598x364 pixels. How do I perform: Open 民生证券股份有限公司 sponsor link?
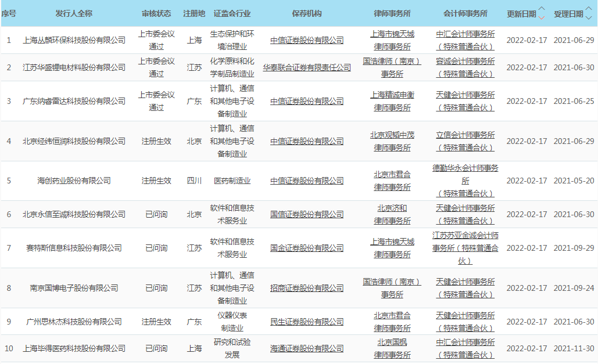pyautogui.click(x=307, y=322)
